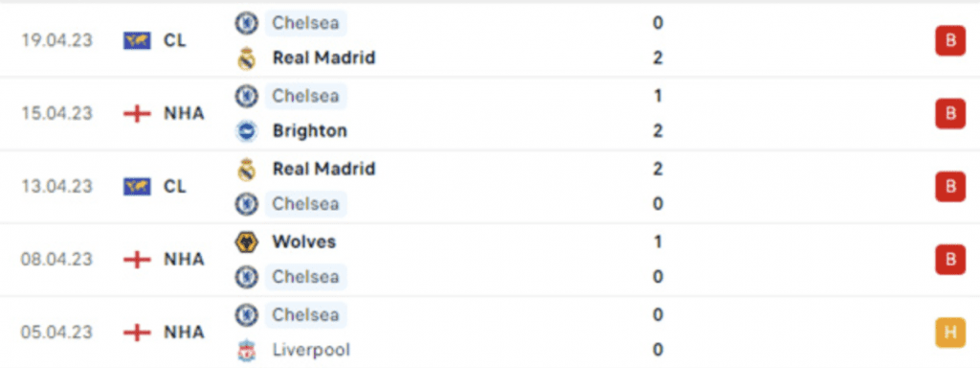Screen dimensions: 980x368
Task: Click the Brighton club crest
Action: coord(246,130)
